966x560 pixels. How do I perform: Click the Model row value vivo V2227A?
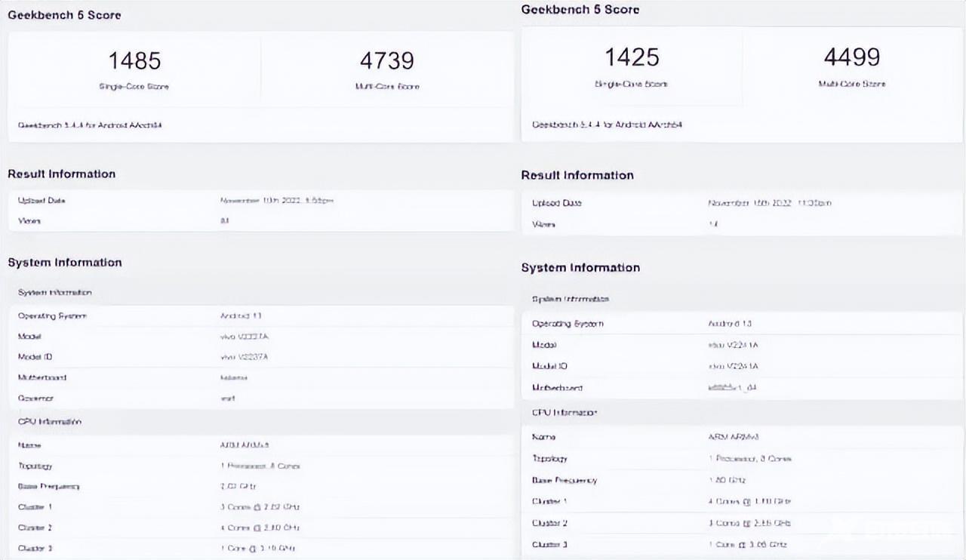245,337
